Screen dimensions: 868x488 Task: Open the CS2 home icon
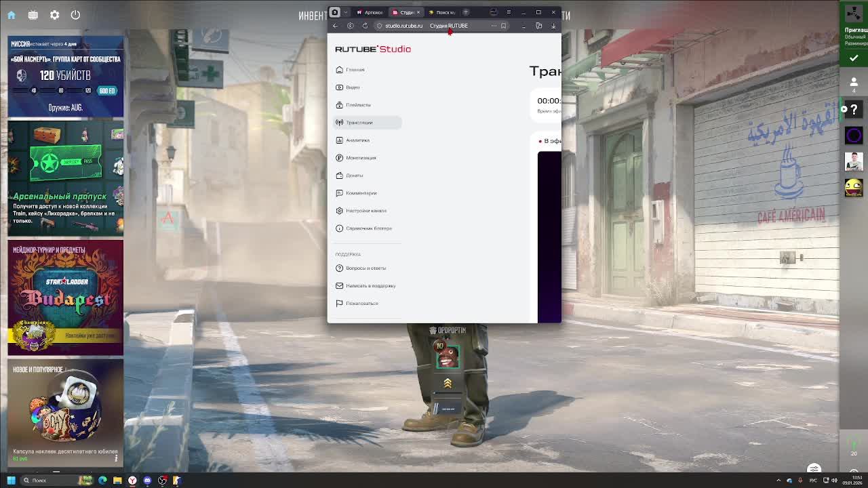pos(12,15)
